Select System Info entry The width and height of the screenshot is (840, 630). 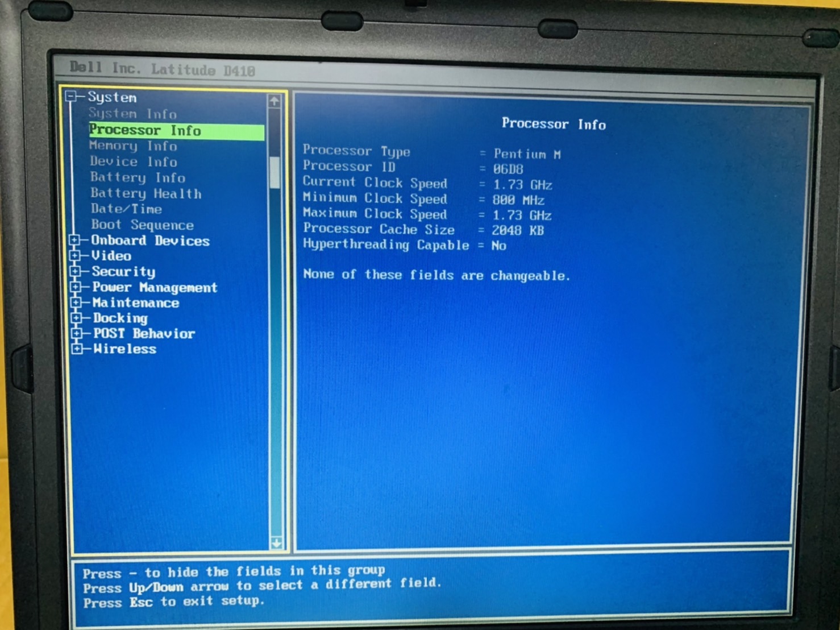[132, 114]
